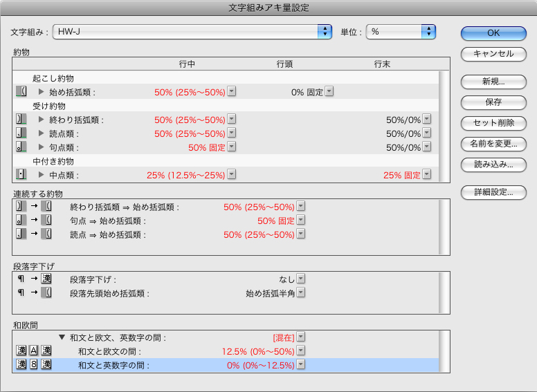Click the period icon in 句点⇒始め括弧類 row
Viewport: 537px width, 392px height.
pyautogui.click(x=21, y=220)
